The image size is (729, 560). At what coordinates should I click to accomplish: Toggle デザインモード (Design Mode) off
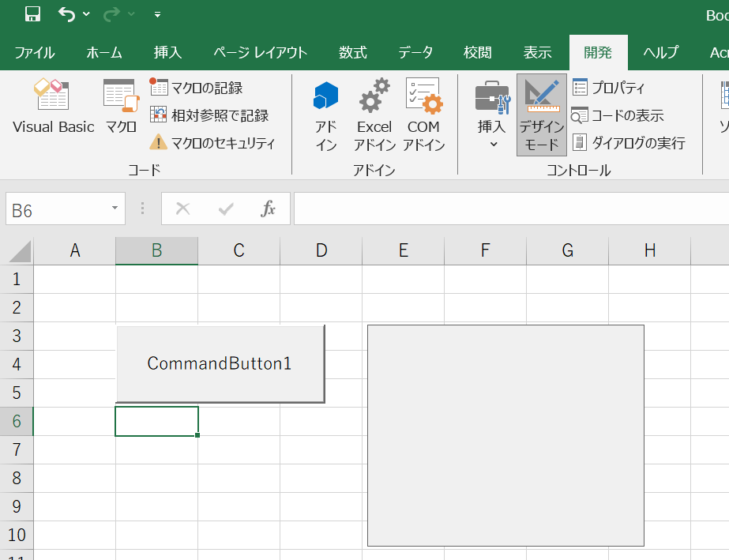pos(541,115)
